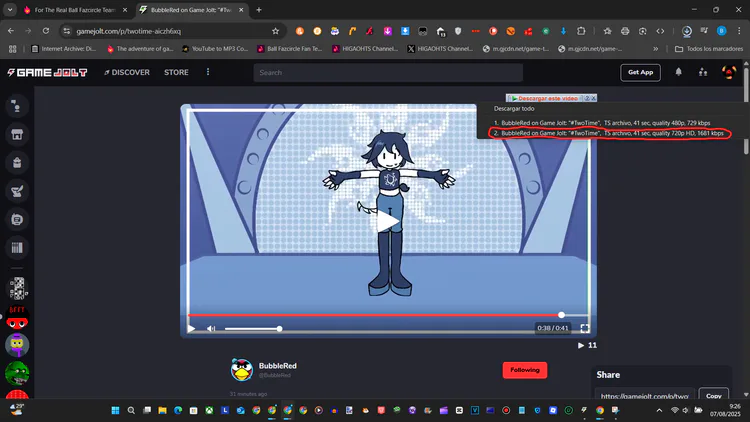Viewport: 750px width, 422px height.
Task: Open the Ball Fazcircle Fan Te... bookmark
Action: [x=290, y=49]
